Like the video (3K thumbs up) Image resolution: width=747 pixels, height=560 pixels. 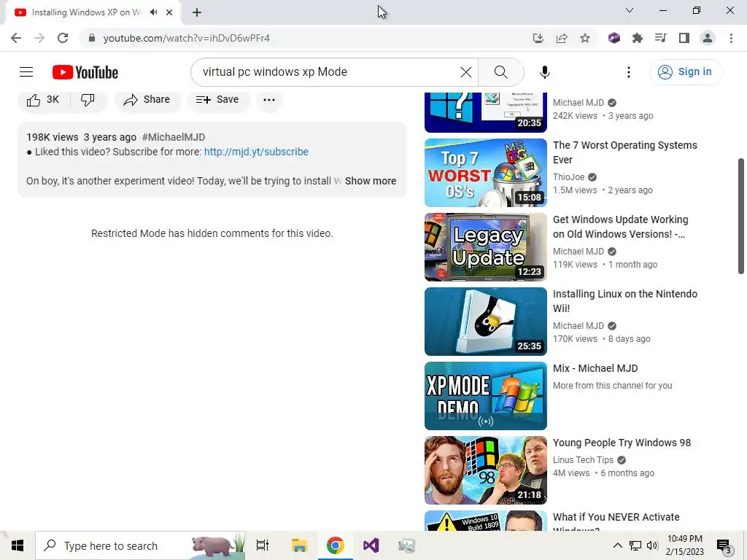click(43, 99)
